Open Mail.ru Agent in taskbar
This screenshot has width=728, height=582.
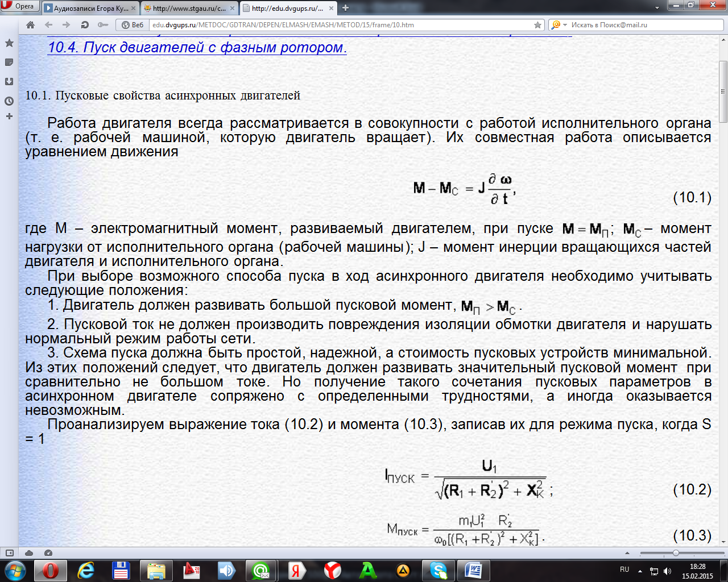click(x=262, y=570)
